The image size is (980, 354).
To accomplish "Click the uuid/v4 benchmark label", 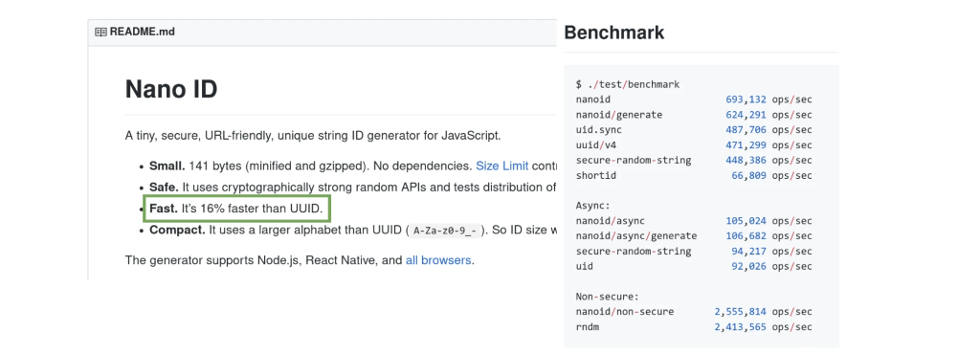I will point(596,144).
